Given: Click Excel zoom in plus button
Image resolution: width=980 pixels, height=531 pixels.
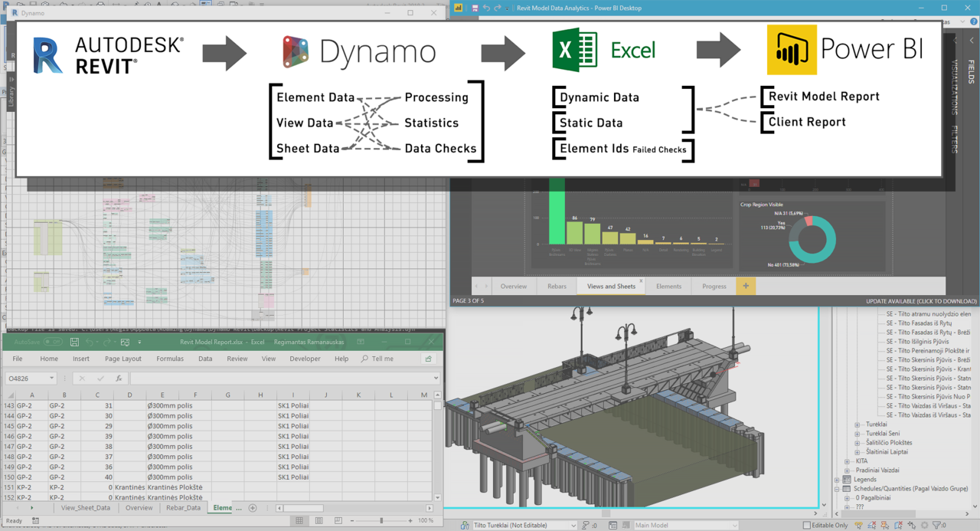Looking at the screenshot, I should [410, 521].
